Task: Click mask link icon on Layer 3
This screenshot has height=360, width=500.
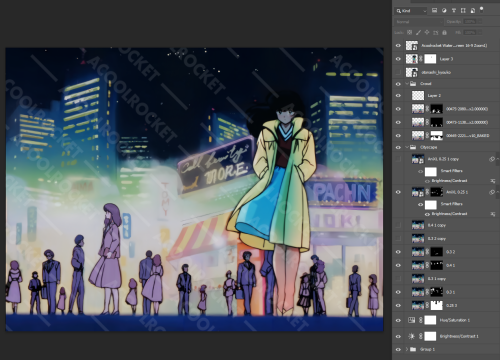Action: 421,59
